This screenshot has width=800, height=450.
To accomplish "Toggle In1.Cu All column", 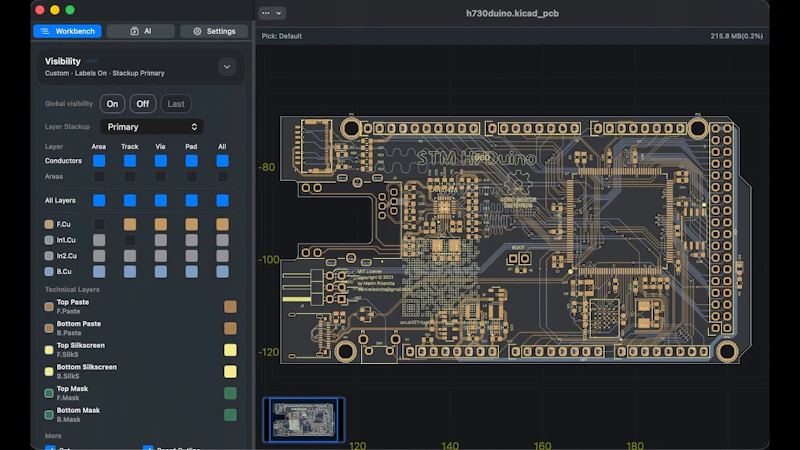I will click(222, 240).
